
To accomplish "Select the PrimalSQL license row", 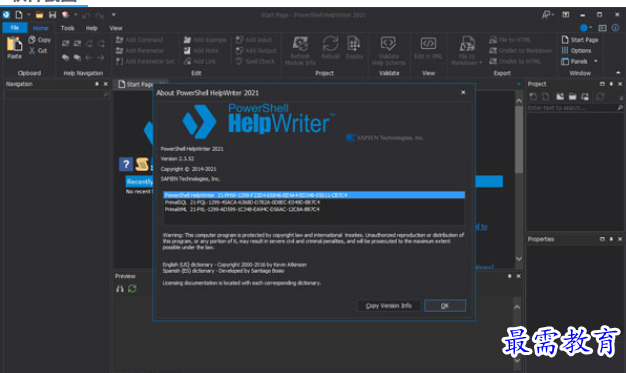I will click(x=314, y=202).
